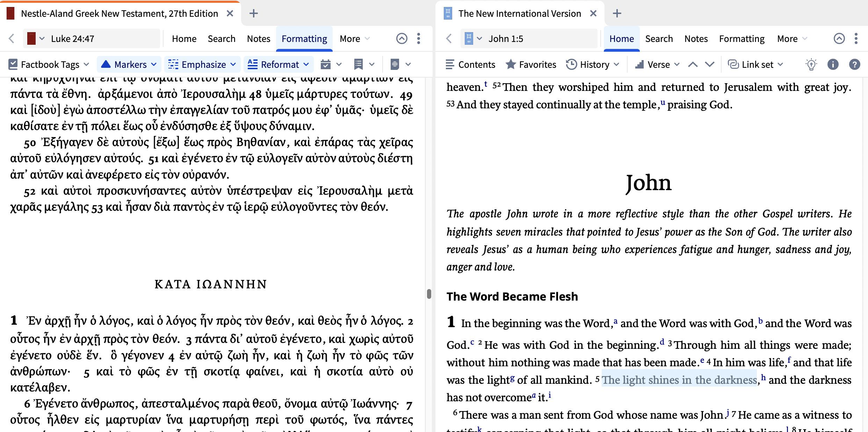Expand Factbook Tags dropdown arrow

pyautogui.click(x=86, y=64)
